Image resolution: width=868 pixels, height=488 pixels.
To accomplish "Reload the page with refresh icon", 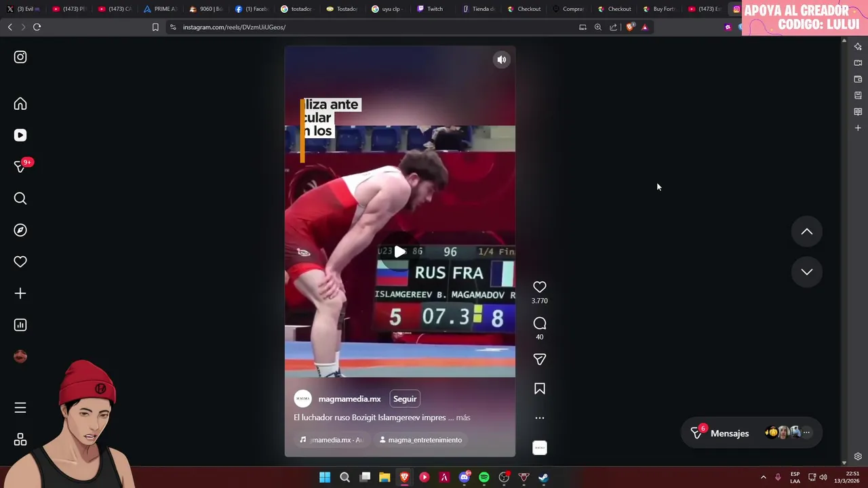I will tap(37, 27).
